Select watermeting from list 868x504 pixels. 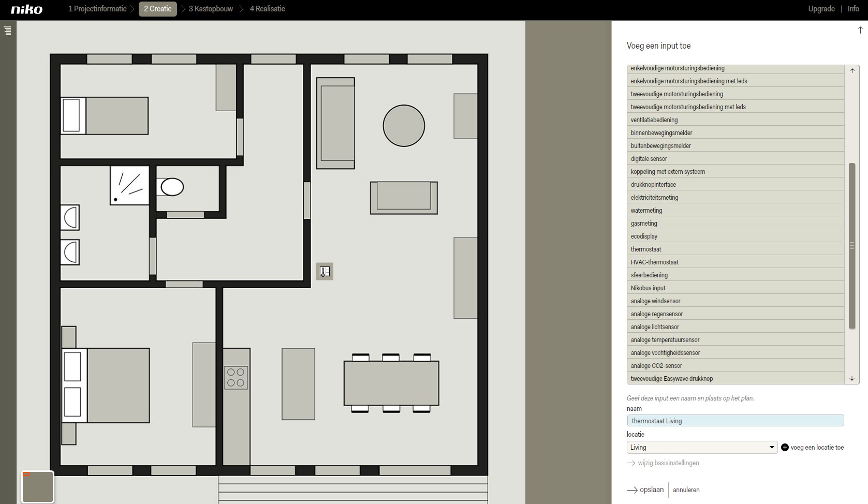[x=735, y=211]
